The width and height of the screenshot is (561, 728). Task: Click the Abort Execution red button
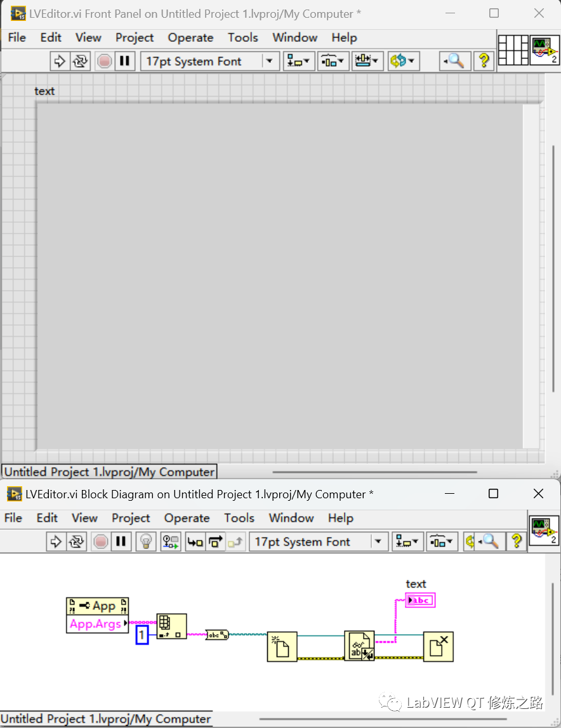pyautogui.click(x=105, y=61)
